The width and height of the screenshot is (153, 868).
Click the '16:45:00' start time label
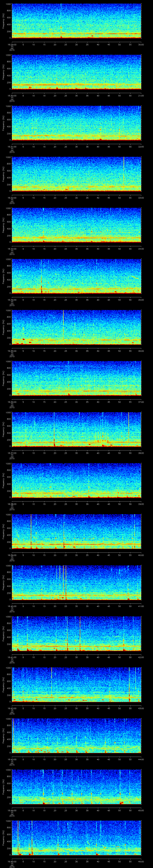tap(12, 861)
